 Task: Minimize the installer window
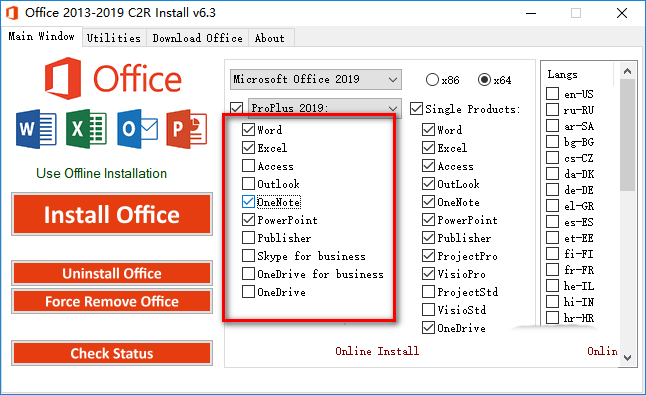click(x=531, y=13)
